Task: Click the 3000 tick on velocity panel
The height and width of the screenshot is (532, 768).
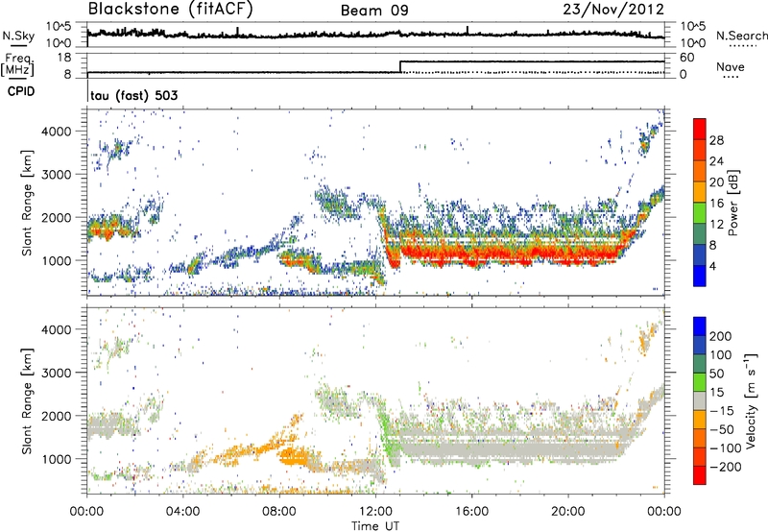Action: tap(56, 373)
